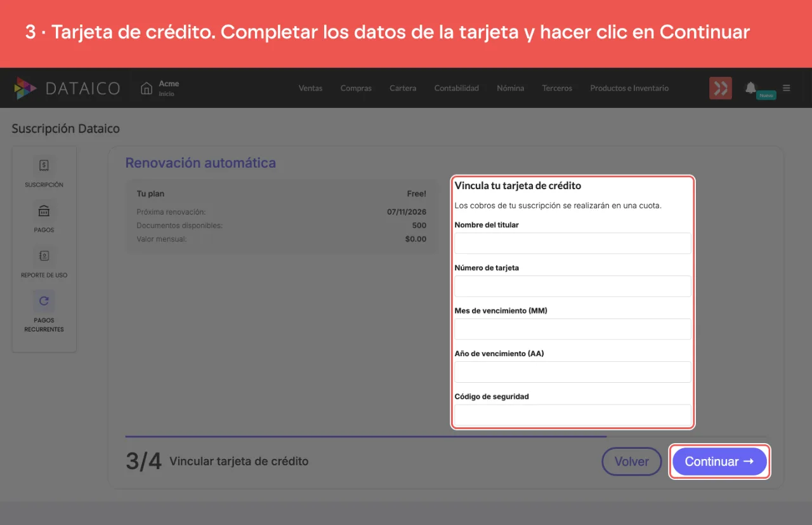812x525 pixels.
Task: Click the step progress bar above 3/4
Action: pyautogui.click(x=446, y=437)
